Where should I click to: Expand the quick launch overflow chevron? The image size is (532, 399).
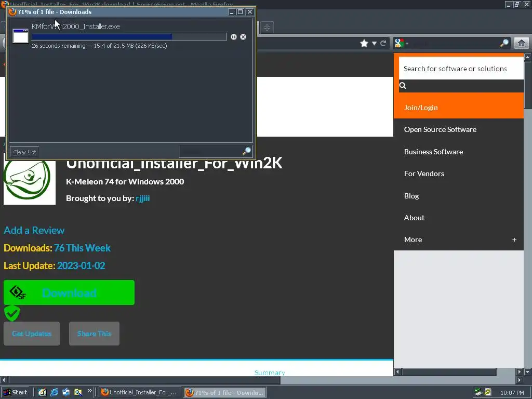point(89,391)
